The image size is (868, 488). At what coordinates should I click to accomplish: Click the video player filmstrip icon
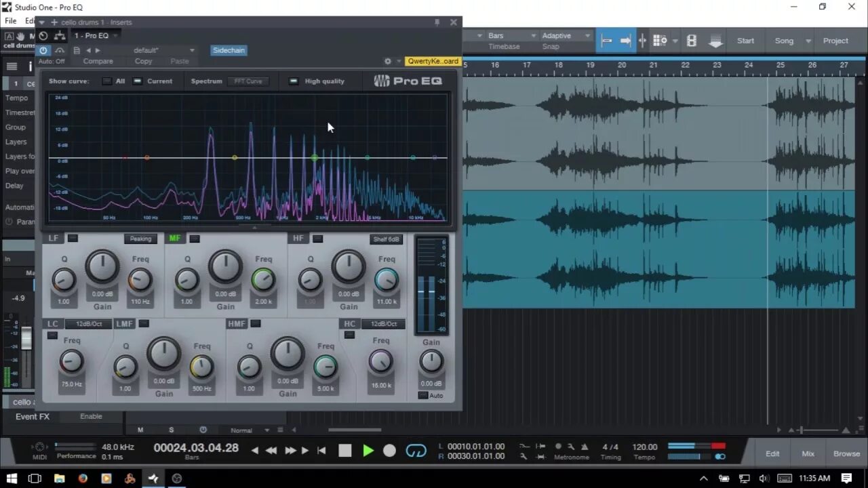[x=692, y=41]
